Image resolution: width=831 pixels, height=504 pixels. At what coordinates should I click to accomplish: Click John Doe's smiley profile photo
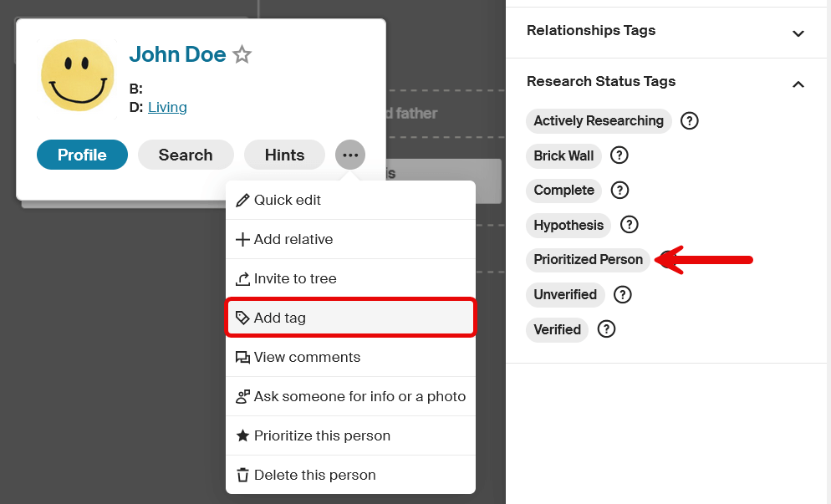click(x=78, y=76)
